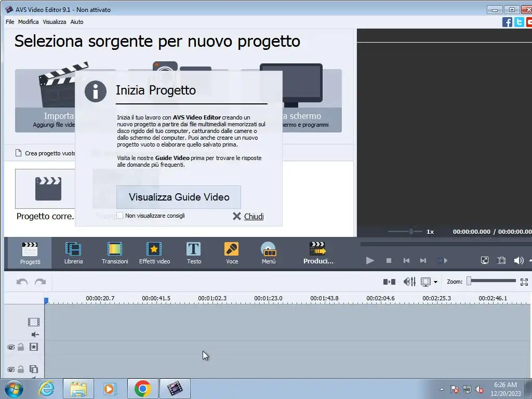Screen dimensions: 532x399
Task: Click the main video track filmstrip icon
Action: pyautogui.click(x=34, y=322)
